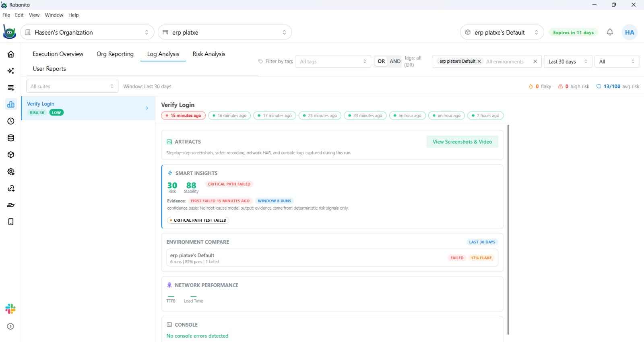Click the avg risk shield icon
Viewport: 644px width, 342px height.
click(599, 87)
